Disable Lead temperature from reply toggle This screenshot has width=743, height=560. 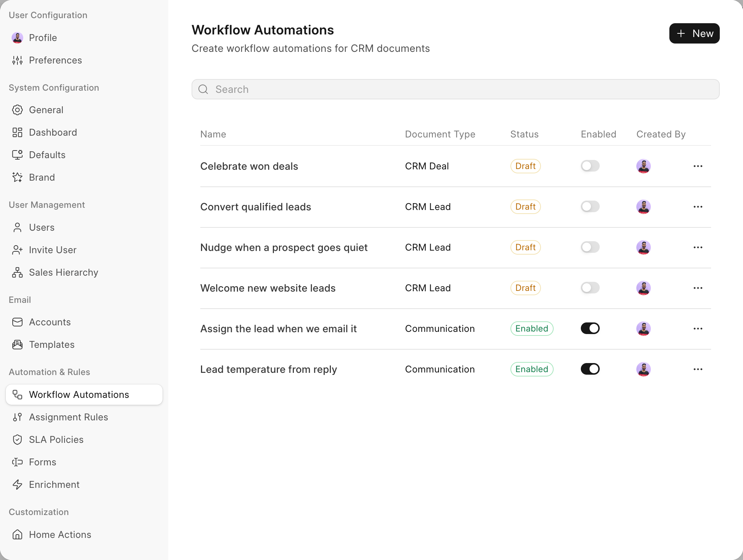[590, 369]
